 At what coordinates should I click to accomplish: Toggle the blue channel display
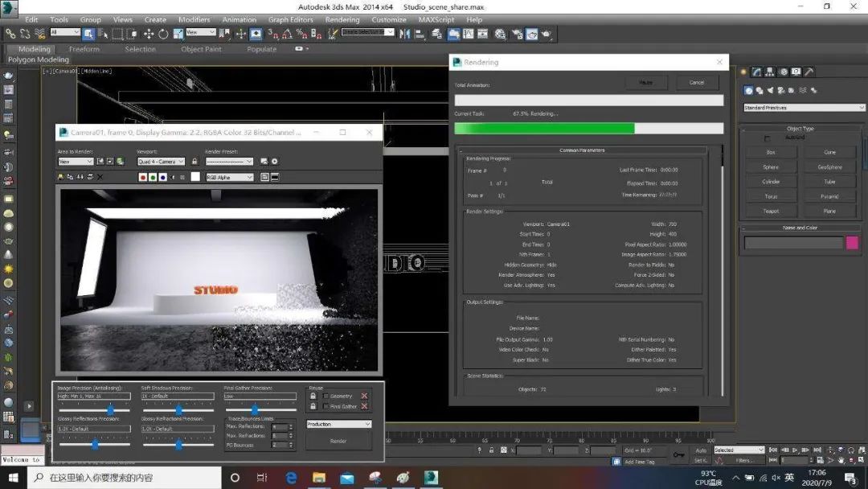click(162, 177)
